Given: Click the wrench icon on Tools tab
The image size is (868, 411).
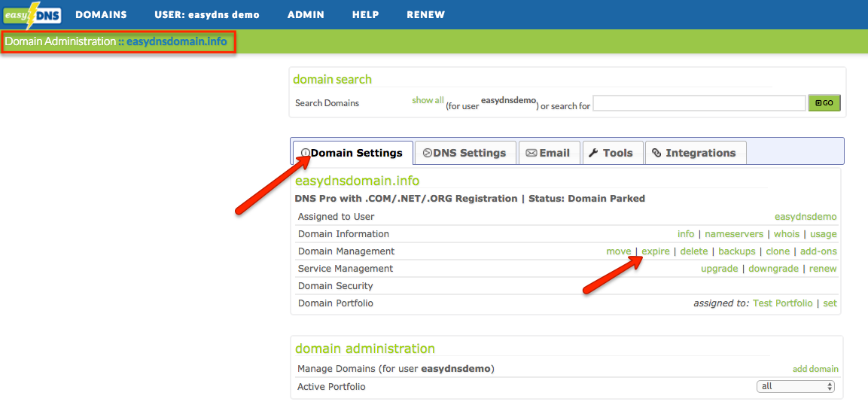Looking at the screenshot, I should click(x=593, y=154).
